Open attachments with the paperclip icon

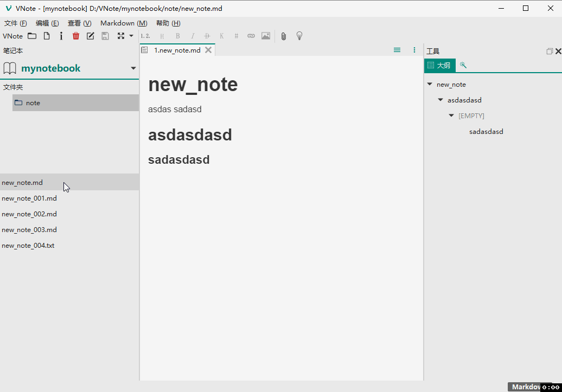(284, 36)
